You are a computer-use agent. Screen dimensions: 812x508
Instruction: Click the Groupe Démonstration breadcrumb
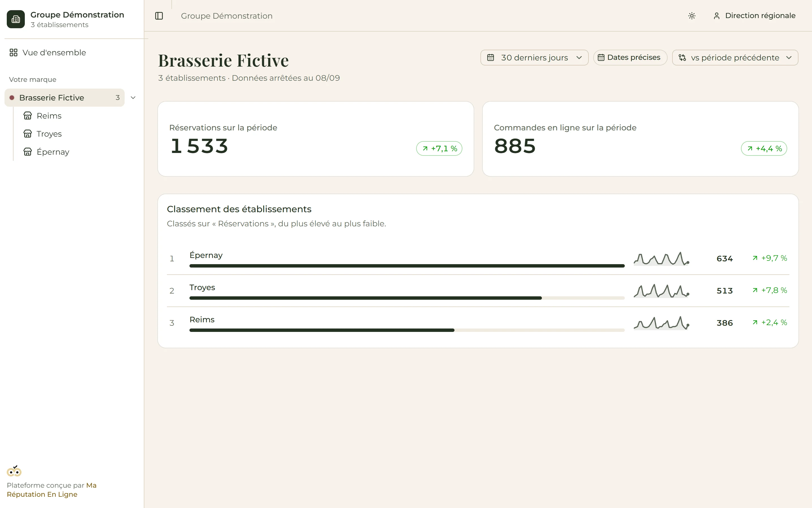[x=226, y=16]
